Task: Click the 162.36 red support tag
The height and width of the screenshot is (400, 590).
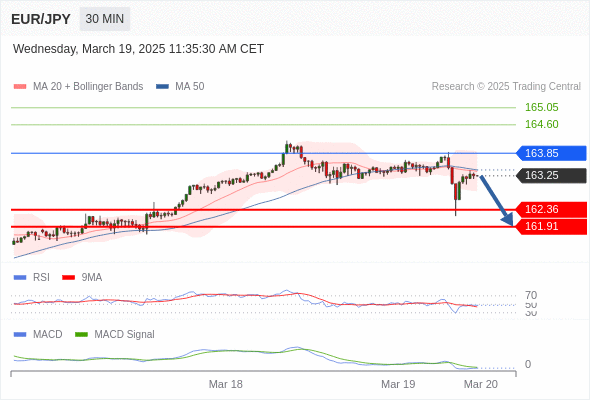Action: point(551,209)
